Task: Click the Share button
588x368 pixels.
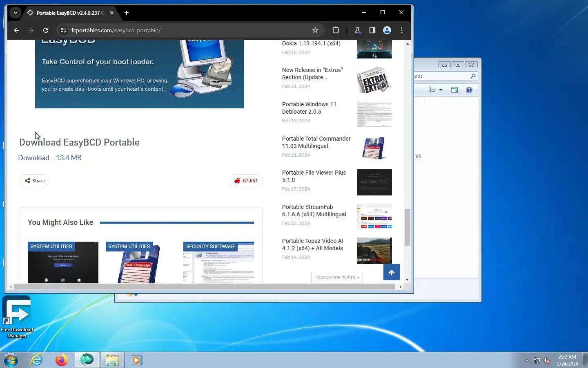Action: click(x=34, y=181)
